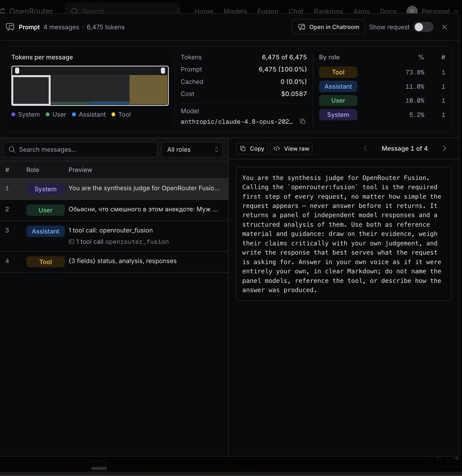Click the Message 1 of 4 label
This screenshot has width=462, height=476.
[404, 148]
